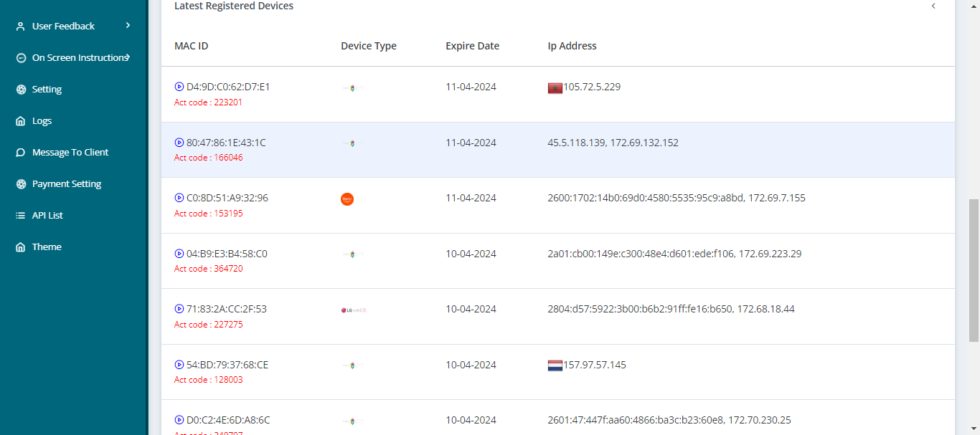Image resolution: width=980 pixels, height=435 pixels.
Task: Collapse the Latest Registered Devices panel
Action: pyautogui.click(x=933, y=6)
